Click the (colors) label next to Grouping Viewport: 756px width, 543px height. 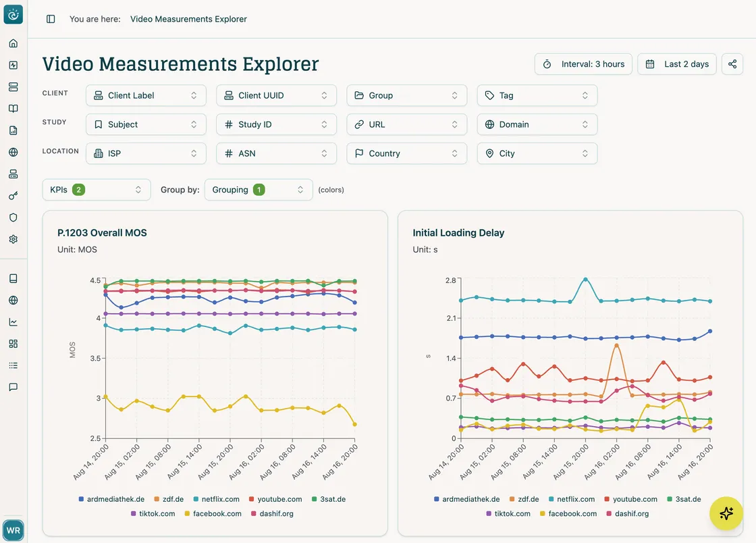coord(331,190)
